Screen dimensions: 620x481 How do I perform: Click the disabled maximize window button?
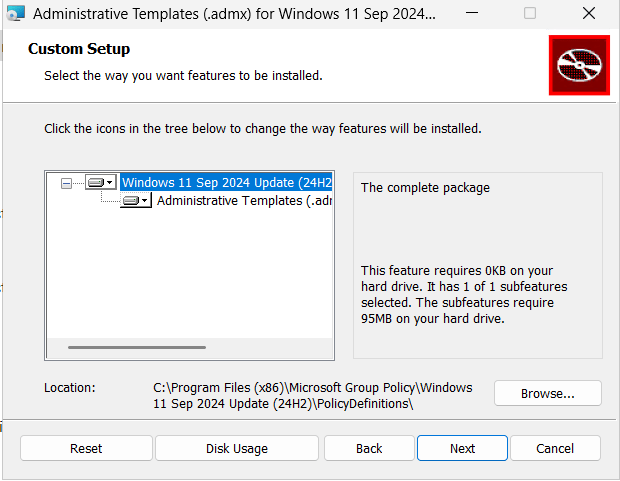[x=530, y=13]
